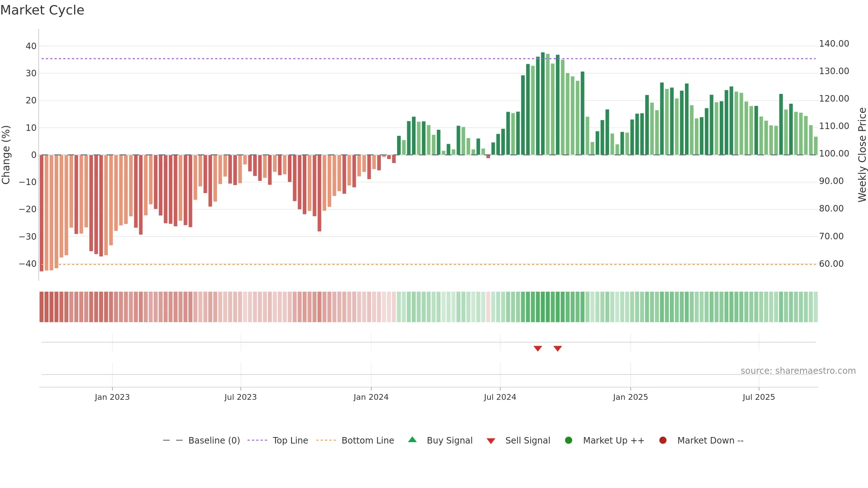Click the Jul 2025 axis label
Screen dimensions: 868x488
[x=759, y=397]
